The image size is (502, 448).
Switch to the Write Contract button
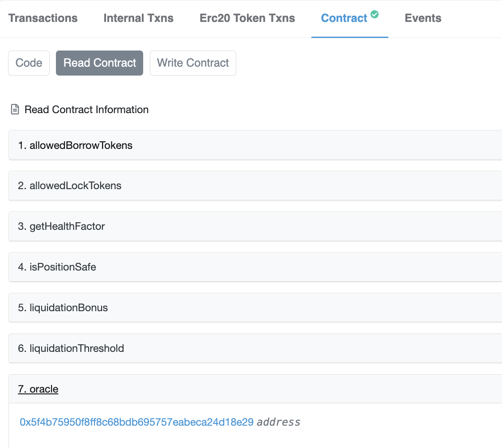point(193,63)
